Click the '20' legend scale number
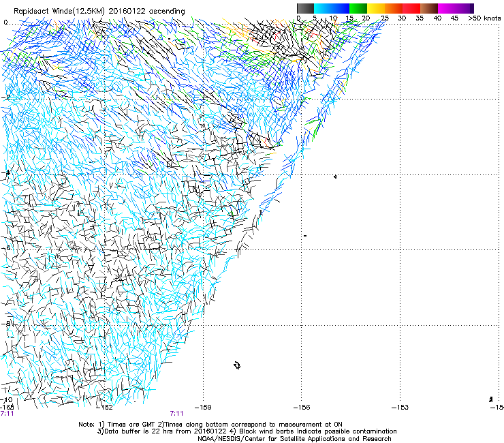The image size is (504, 443). 366,18
